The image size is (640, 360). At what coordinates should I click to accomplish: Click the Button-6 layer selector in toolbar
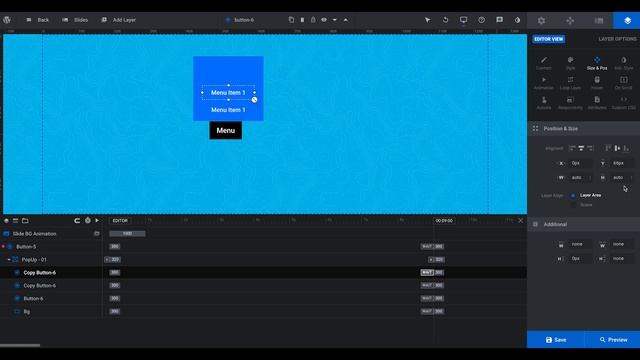pos(240,20)
